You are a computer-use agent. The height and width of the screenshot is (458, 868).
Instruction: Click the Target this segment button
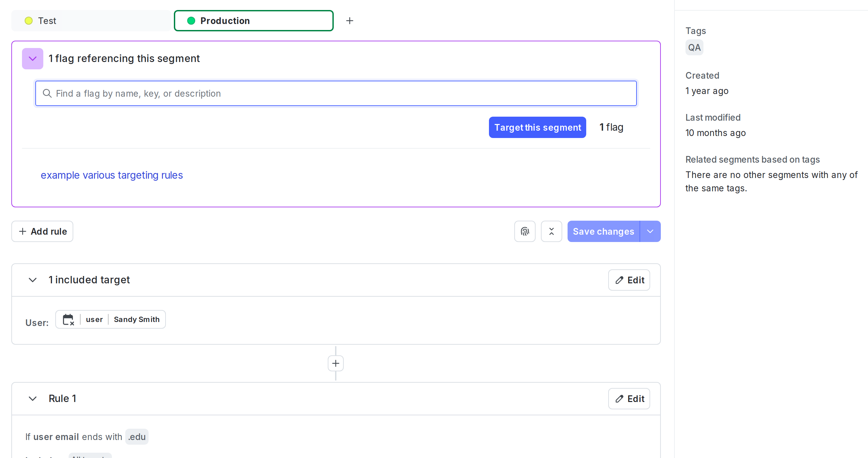(x=537, y=127)
